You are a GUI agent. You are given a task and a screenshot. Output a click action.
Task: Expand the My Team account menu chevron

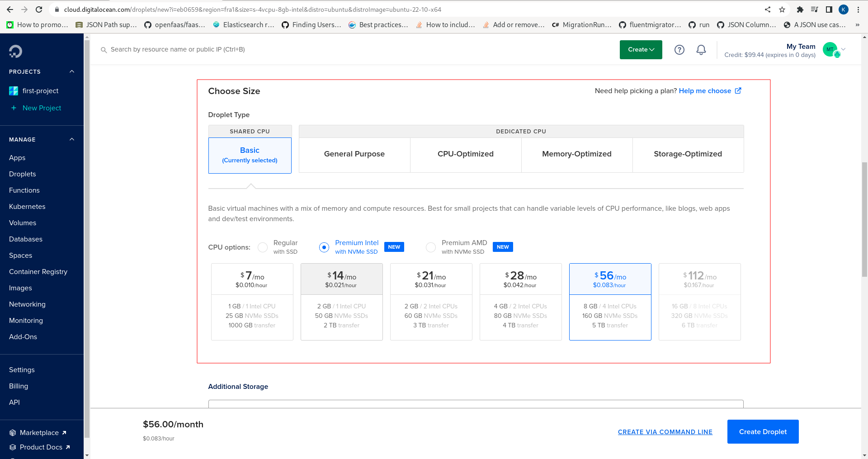click(x=844, y=49)
